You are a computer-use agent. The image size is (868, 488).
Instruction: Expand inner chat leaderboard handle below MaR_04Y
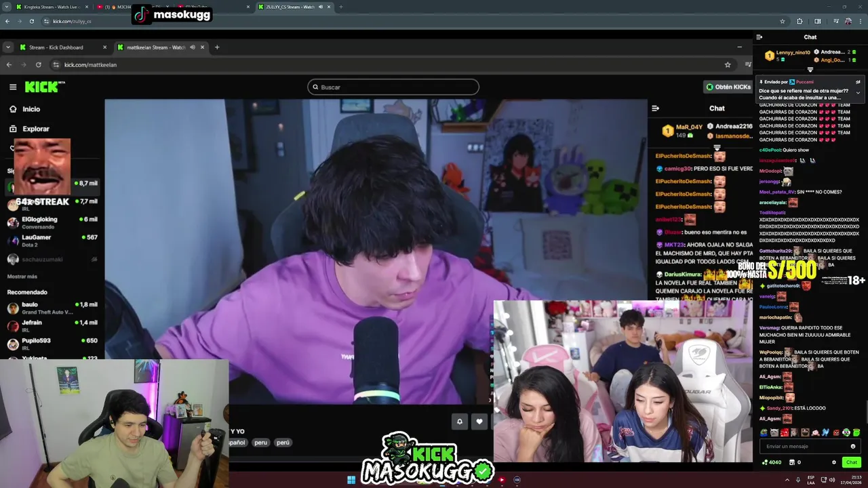coord(717,146)
